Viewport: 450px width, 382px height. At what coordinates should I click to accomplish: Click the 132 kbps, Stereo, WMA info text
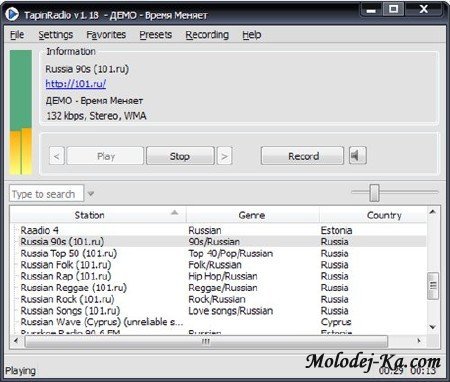point(96,116)
